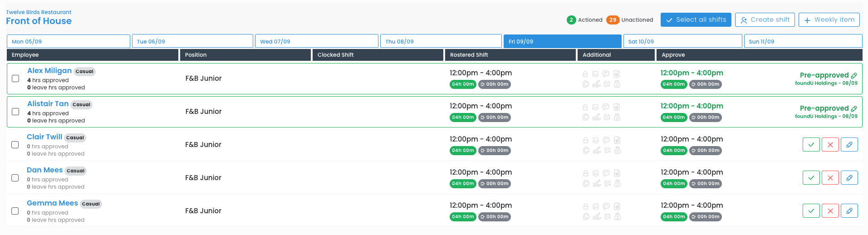The height and width of the screenshot is (235, 868).
Task: Click the Create shift button
Action: pos(765,20)
